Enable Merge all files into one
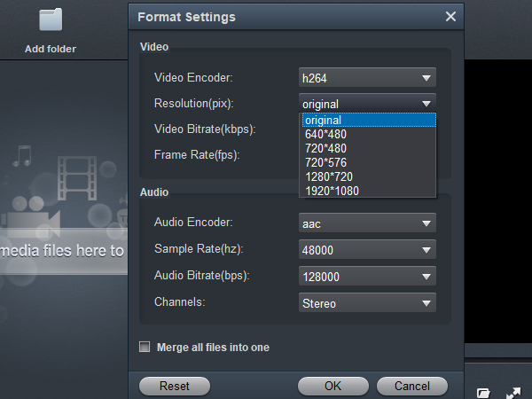Screen dimensions: 532x399 (145, 347)
